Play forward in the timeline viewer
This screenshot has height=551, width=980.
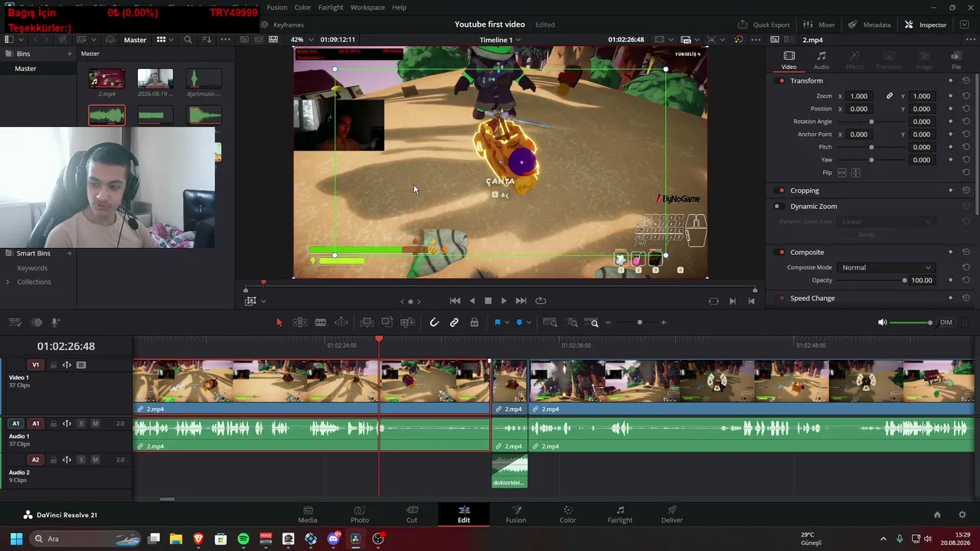[503, 301]
